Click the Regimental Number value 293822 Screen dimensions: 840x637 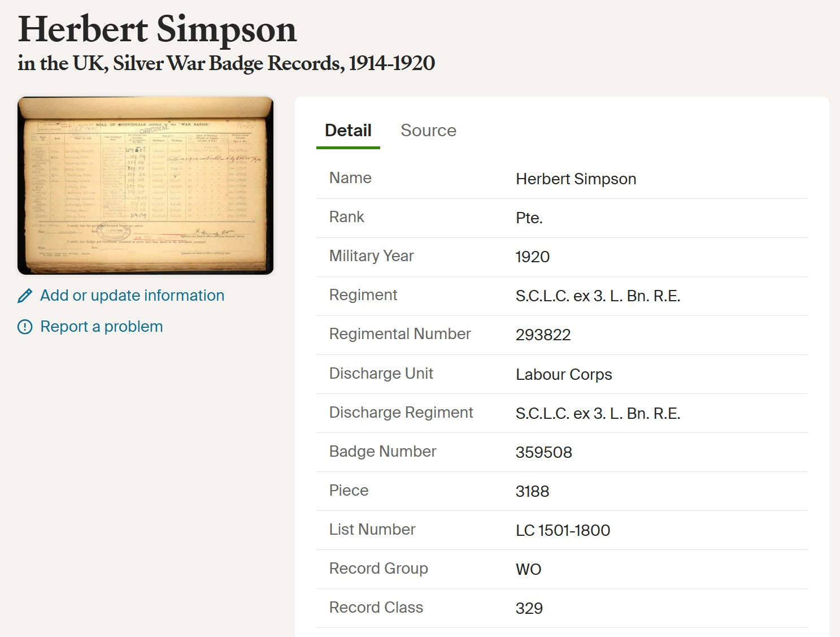click(x=543, y=335)
